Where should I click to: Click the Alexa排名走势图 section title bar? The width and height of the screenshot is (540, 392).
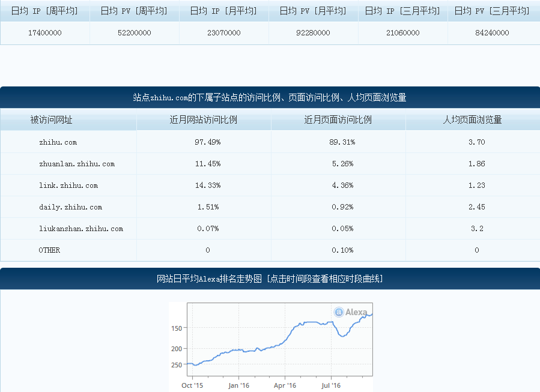[270, 279]
